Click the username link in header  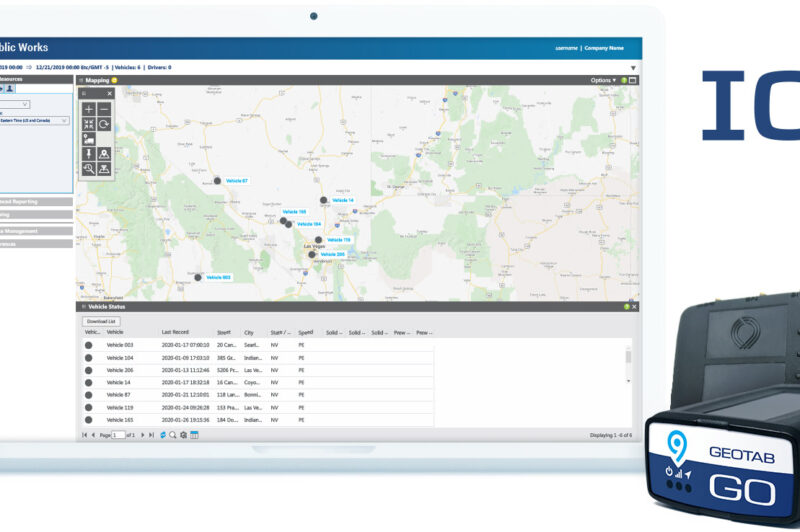(x=566, y=48)
